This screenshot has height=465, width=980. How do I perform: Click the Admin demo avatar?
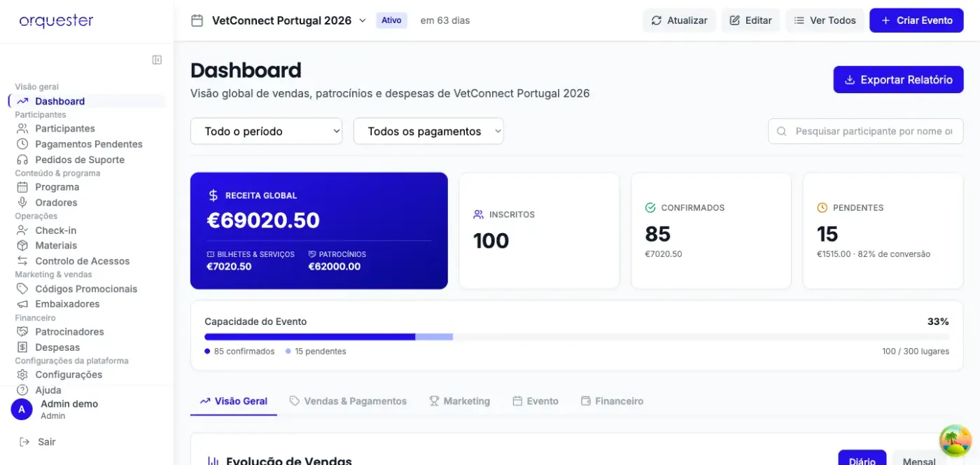(22, 409)
